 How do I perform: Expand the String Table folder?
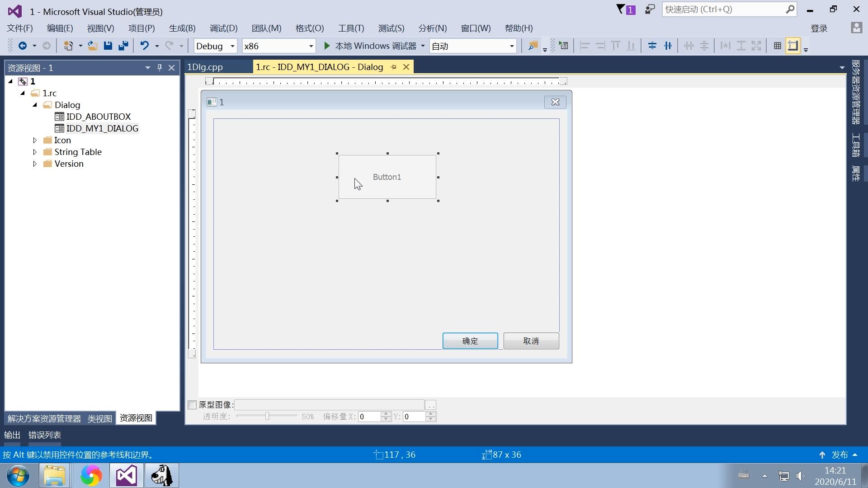coord(35,152)
